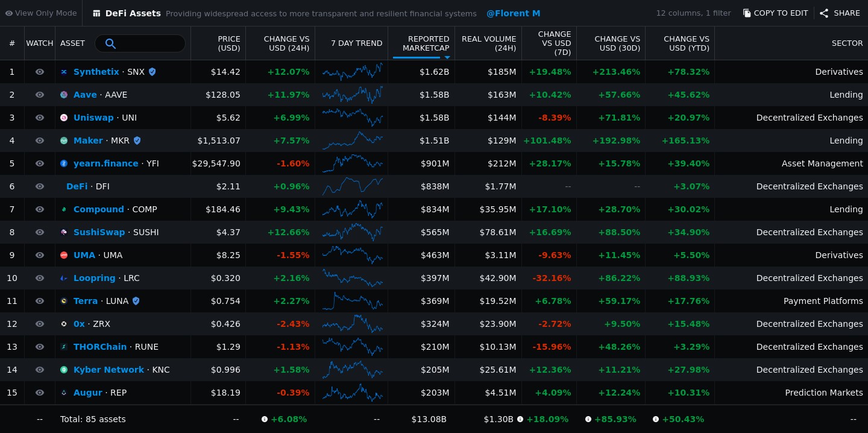The image size is (868, 433).
Task: Sort by Price (USD) column header
Action: (x=228, y=43)
